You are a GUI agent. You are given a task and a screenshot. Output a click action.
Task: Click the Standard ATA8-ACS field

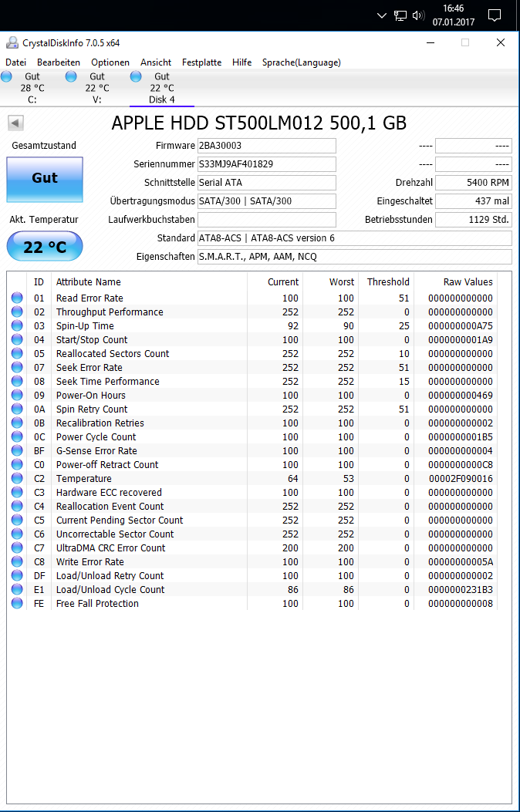[355, 238]
